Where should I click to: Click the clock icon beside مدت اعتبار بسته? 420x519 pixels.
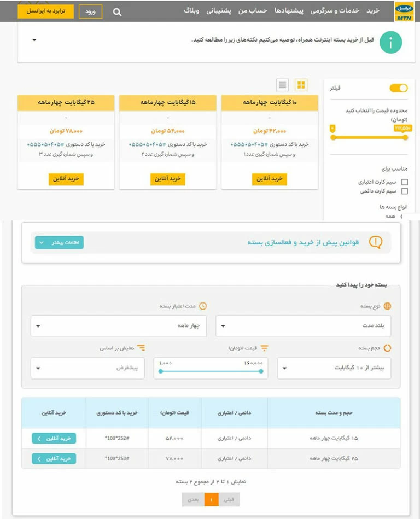click(203, 306)
